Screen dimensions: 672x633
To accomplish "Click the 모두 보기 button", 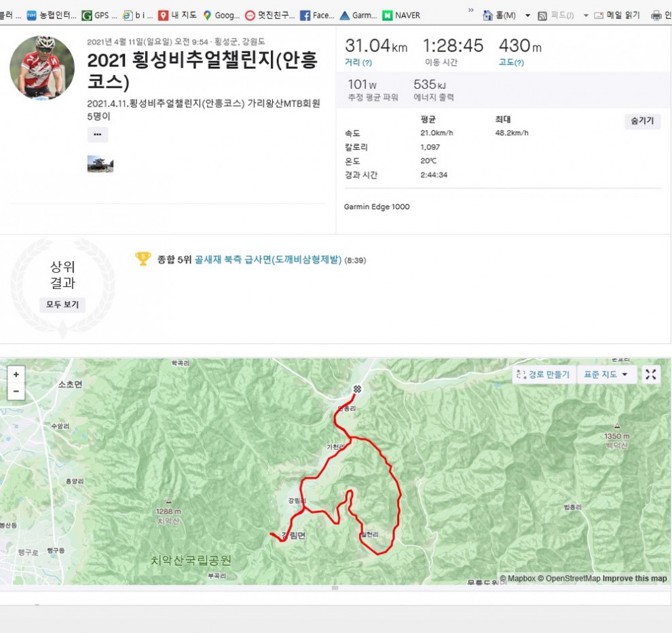I will tap(62, 305).
